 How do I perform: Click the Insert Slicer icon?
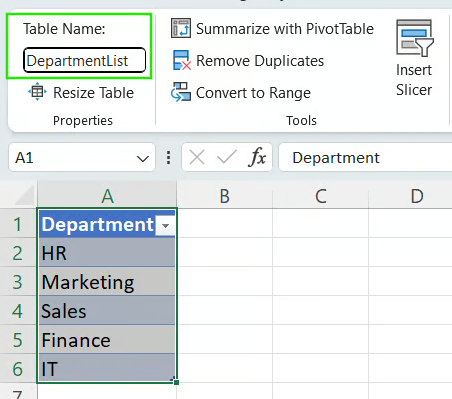coord(415,38)
